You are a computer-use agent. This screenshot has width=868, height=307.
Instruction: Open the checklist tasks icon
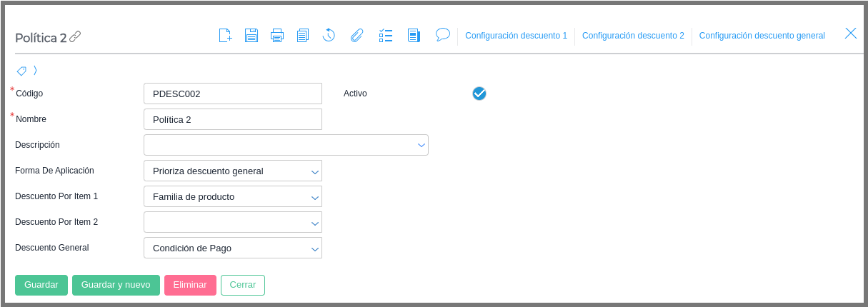tap(386, 35)
